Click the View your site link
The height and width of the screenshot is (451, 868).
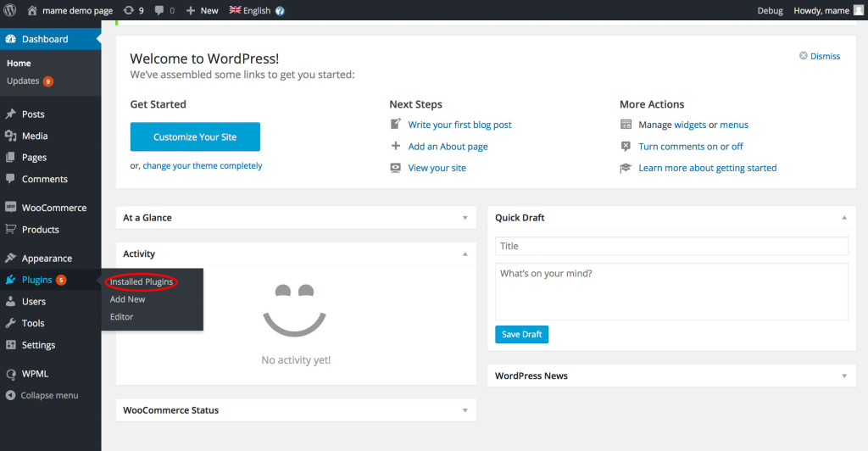[x=437, y=168]
